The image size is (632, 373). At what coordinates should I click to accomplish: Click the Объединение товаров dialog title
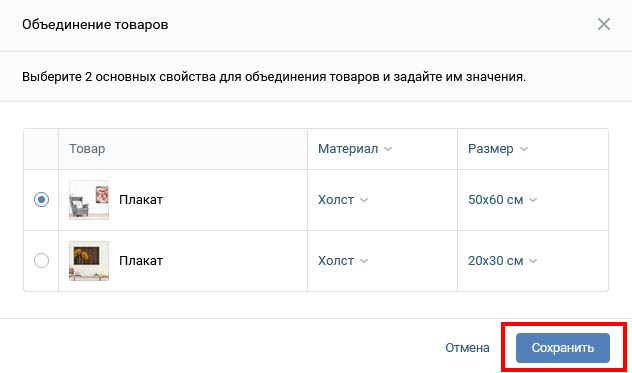95,25
